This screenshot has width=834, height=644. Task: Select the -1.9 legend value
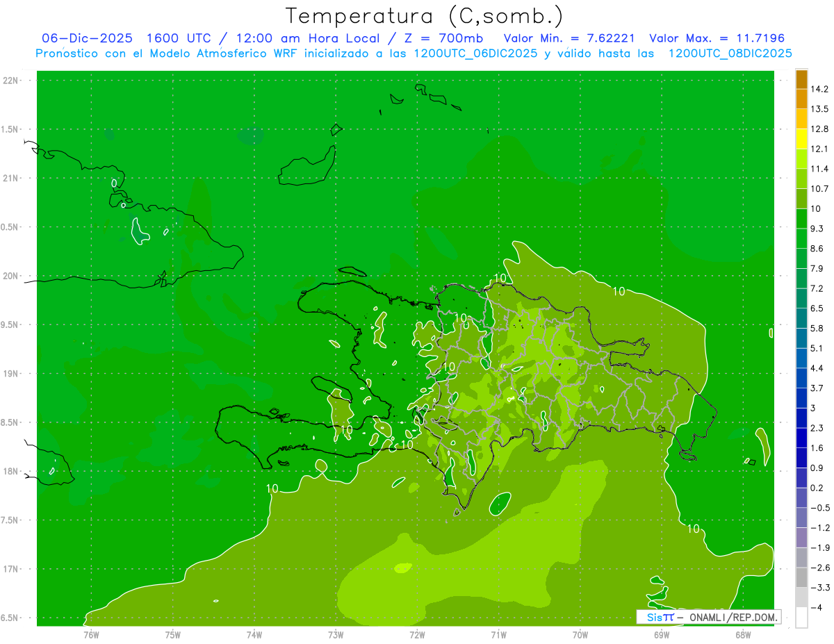tap(820, 548)
